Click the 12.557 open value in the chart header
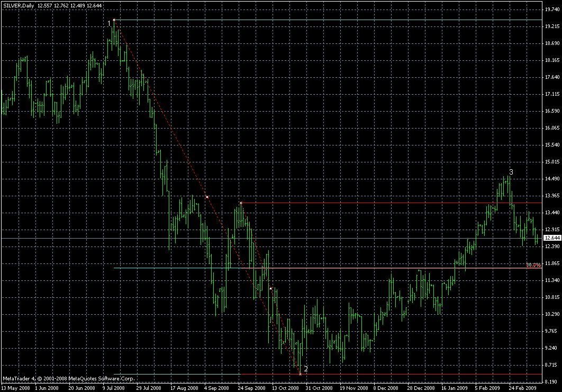This screenshot has width=562, height=392. tap(44, 6)
